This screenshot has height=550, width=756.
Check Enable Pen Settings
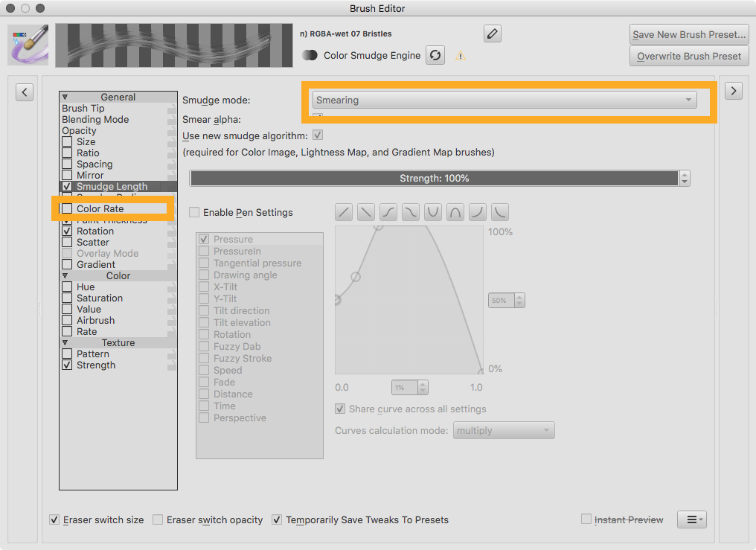click(194, 212)
